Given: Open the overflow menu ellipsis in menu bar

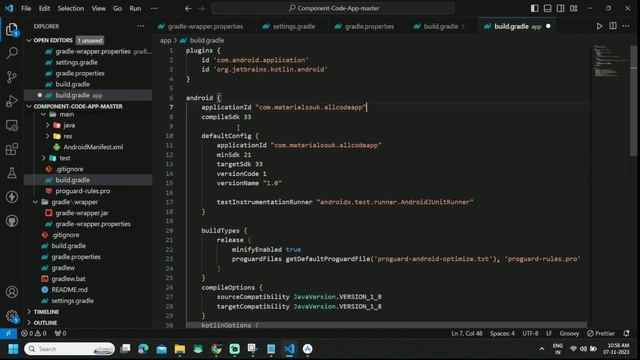Looking at the screenshot, I should point(154,8).
